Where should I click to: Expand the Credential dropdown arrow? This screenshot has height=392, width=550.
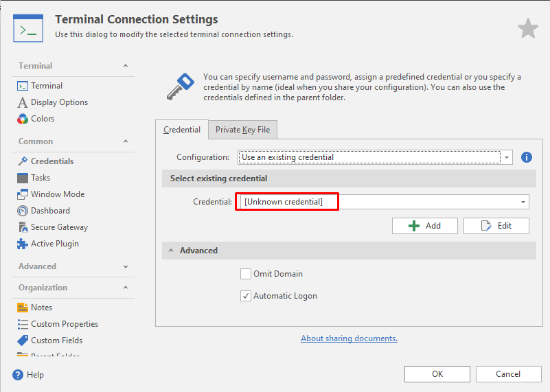pyautogui.click(x=523, y=202)
